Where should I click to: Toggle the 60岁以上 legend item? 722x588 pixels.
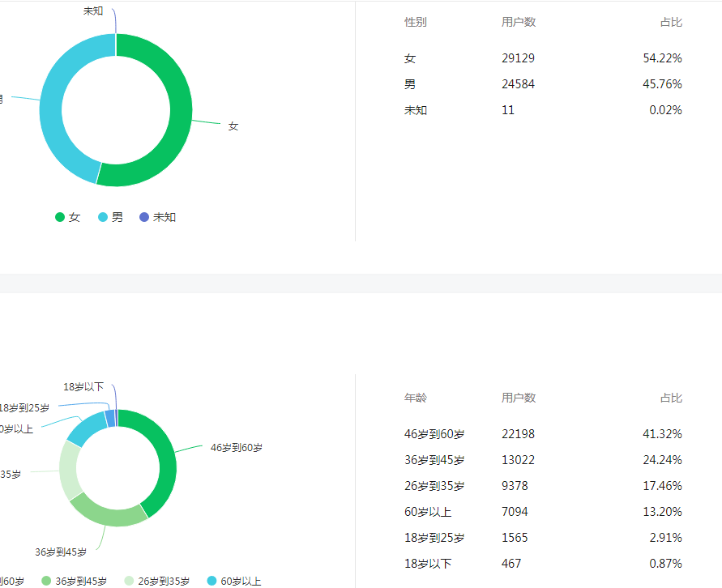234,581
